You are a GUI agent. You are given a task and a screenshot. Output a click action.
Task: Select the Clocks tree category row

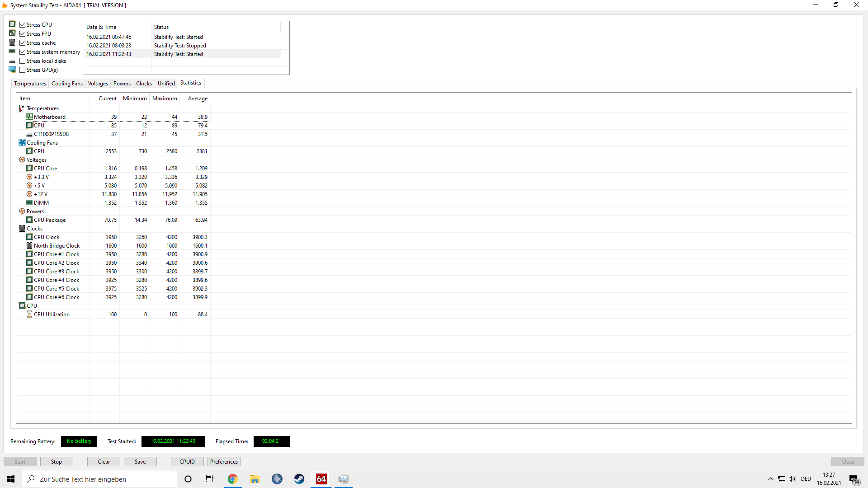[x=34, y=229]
